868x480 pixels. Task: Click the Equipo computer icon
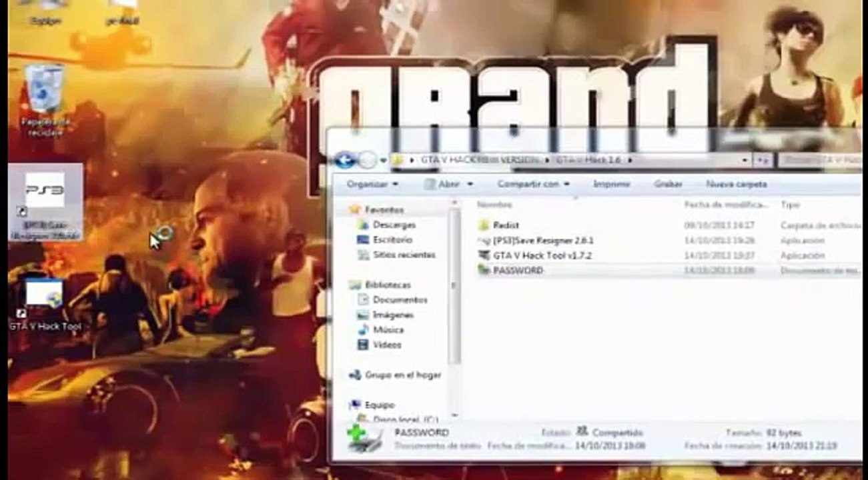click(x=355, y=405)
